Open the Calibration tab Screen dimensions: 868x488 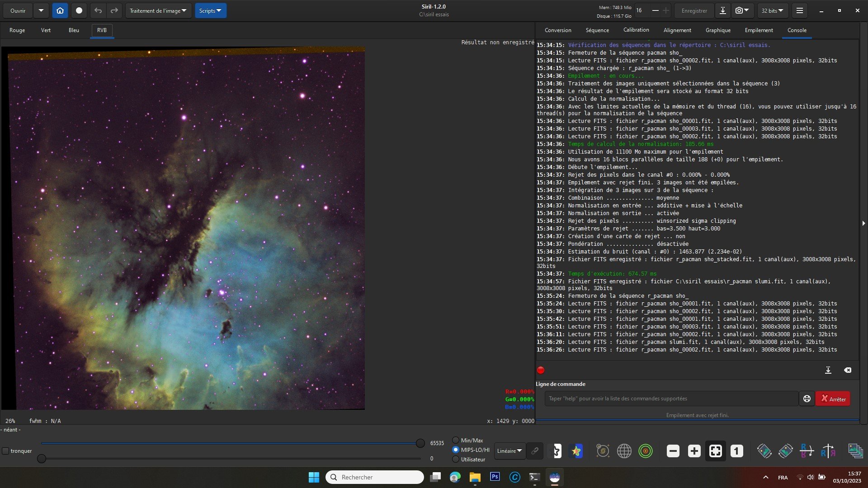click(x=636, y=30)
